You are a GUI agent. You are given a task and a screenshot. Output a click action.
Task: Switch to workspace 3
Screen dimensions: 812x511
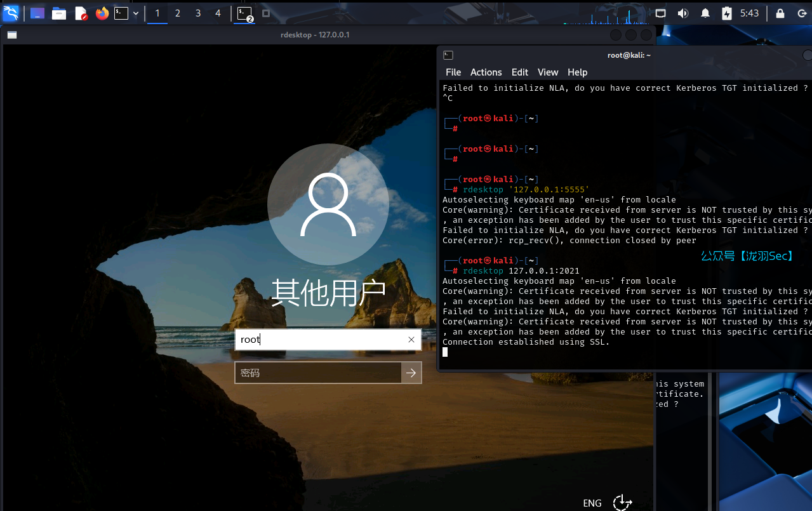pos(197,13)
